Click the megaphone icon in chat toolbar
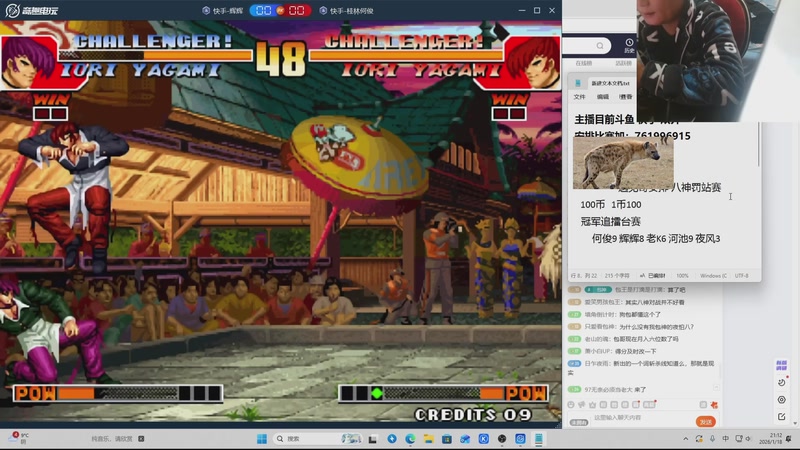Image resolution: width=800 pixels, height=450 pixels. [x=582, y=405]
